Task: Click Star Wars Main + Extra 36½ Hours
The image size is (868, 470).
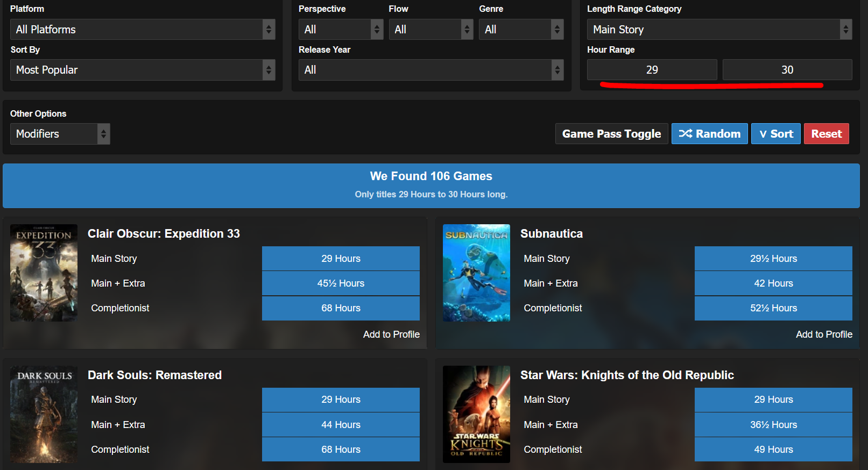Action: point(773,425)
